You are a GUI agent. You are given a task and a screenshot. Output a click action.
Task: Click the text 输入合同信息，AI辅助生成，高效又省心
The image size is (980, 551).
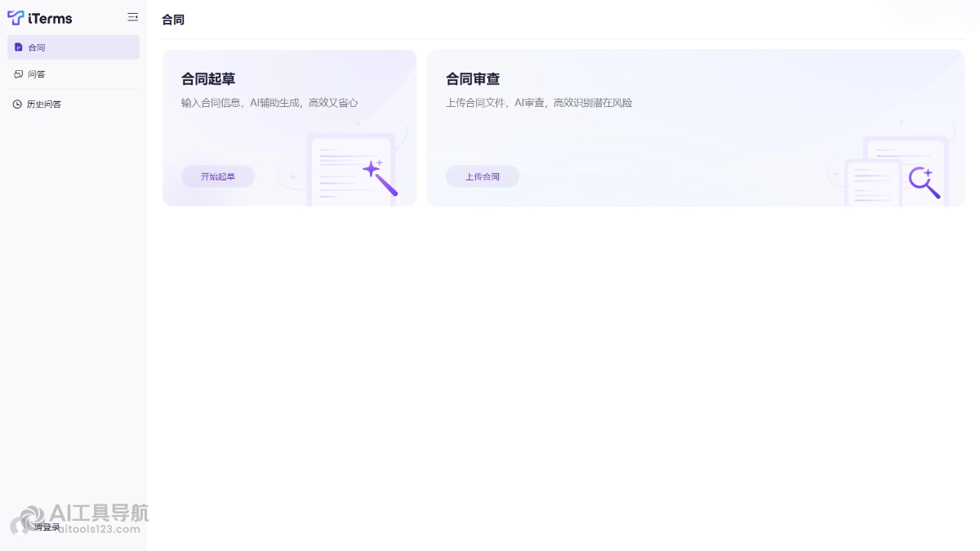(269, 103)
